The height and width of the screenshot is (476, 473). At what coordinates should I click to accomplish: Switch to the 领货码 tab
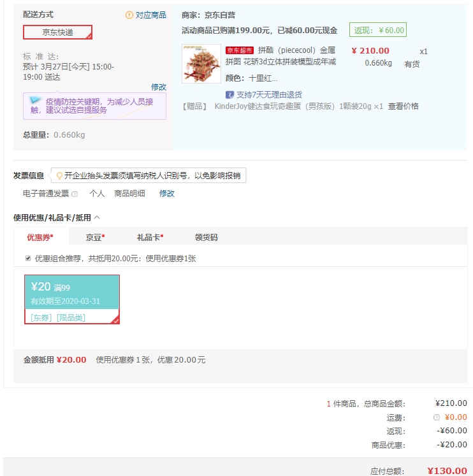tap(206, 238)
